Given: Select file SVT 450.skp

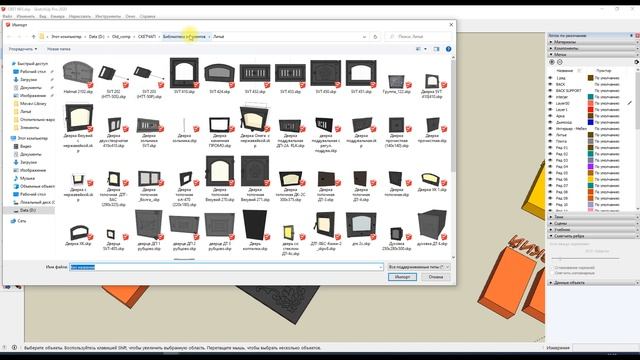Looking at the screenshot, I should [326, 77].
